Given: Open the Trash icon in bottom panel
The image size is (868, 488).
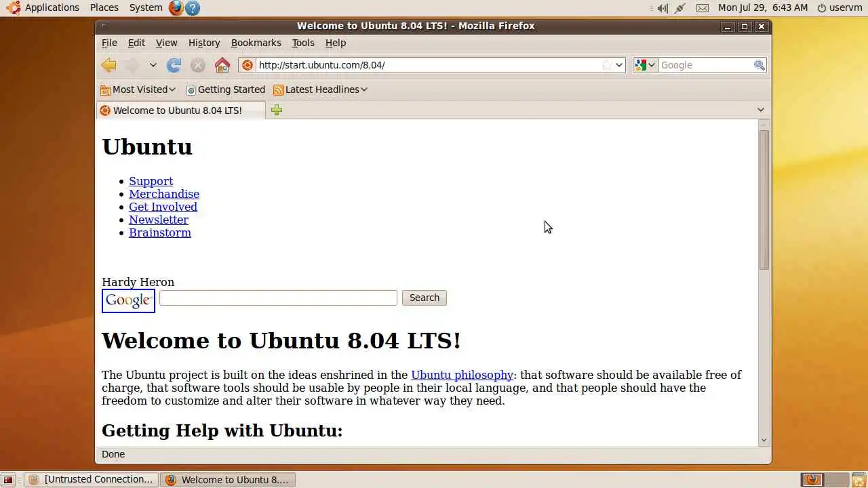Looking at the screenshot, I should [x=858, y=480].
